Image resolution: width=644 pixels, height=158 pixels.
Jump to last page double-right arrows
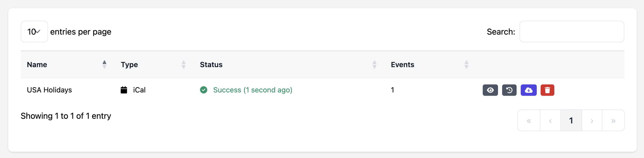[x=613, y=121]
